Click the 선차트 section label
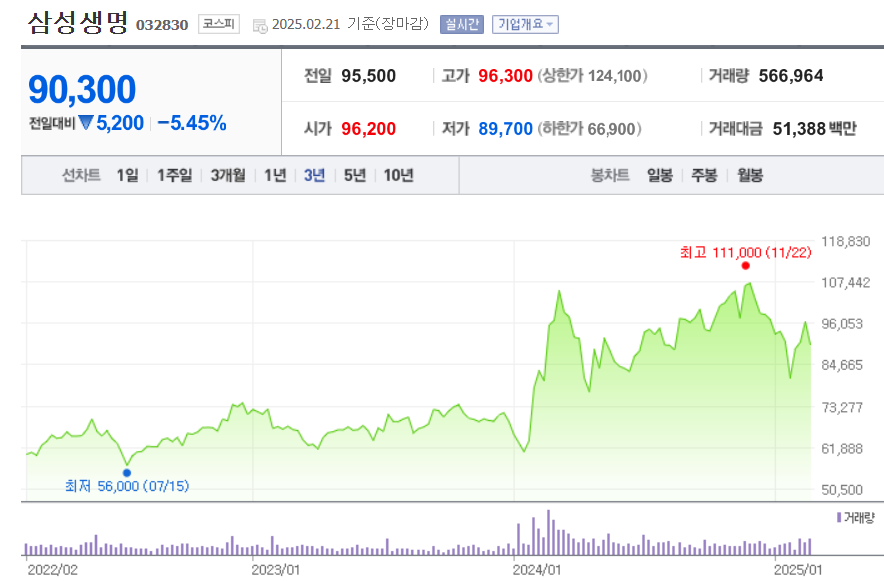This screenshot has height=581, width=884. (x=81, y=175)
